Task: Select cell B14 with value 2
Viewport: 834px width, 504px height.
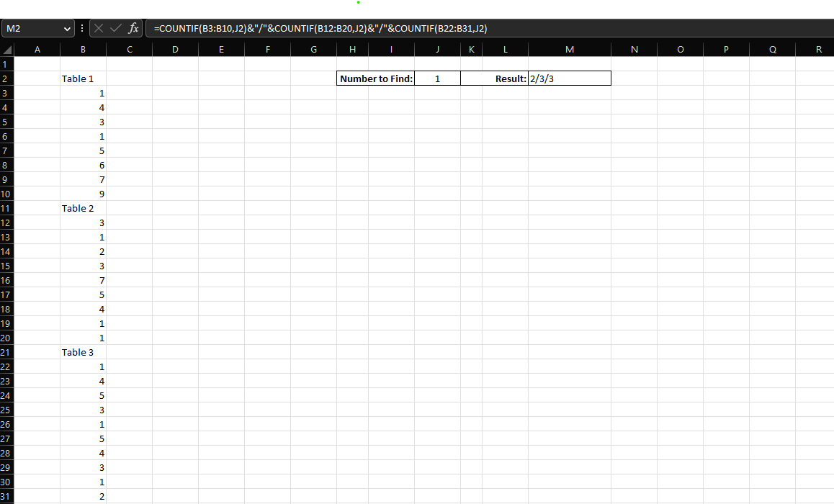Action: 83,251
